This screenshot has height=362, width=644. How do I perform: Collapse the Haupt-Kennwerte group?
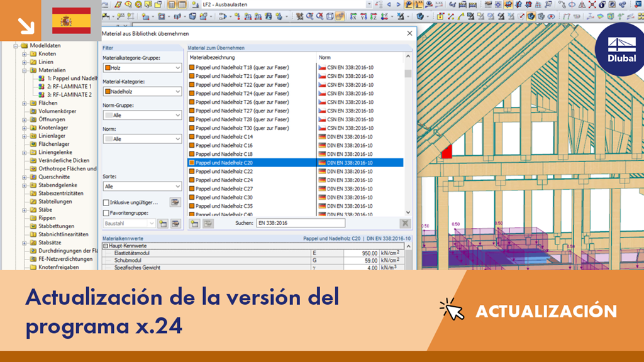(106, 246)
